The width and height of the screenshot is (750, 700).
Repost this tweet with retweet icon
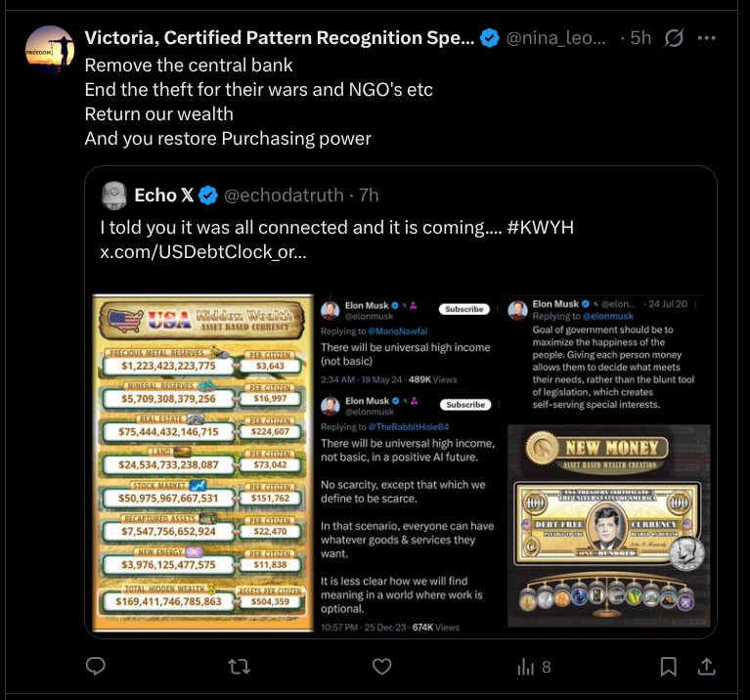240,667
